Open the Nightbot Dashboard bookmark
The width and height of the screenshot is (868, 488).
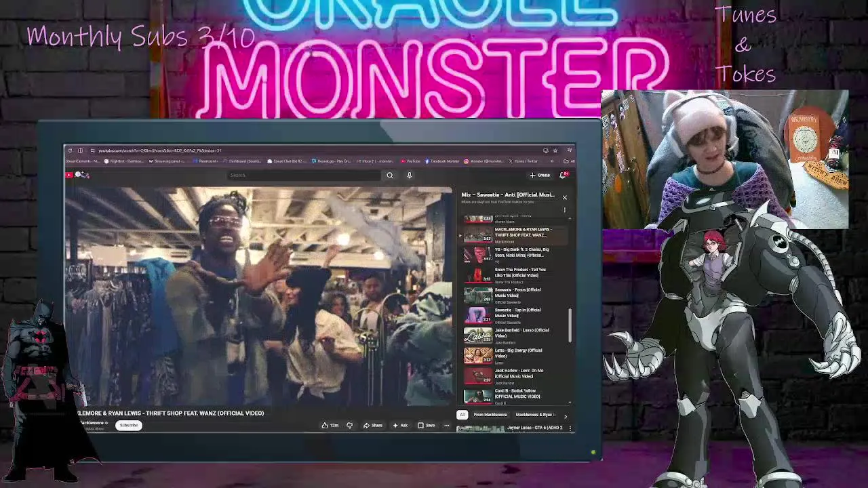[125, 161]
